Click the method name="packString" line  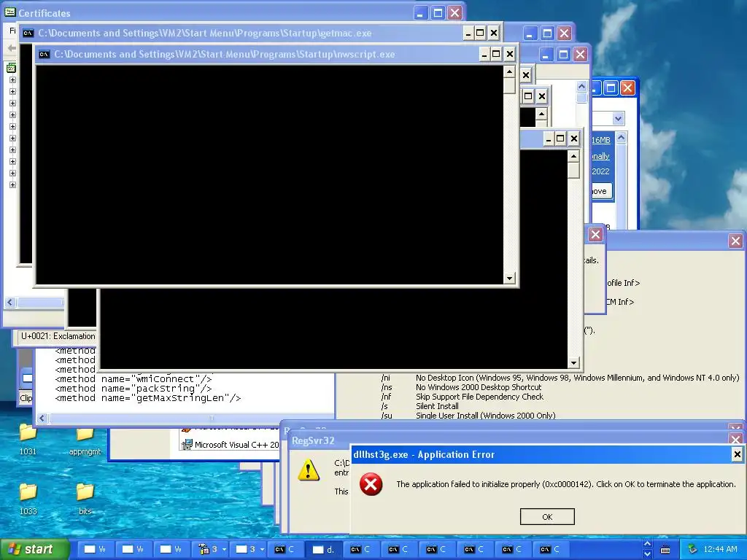[133, 389]
